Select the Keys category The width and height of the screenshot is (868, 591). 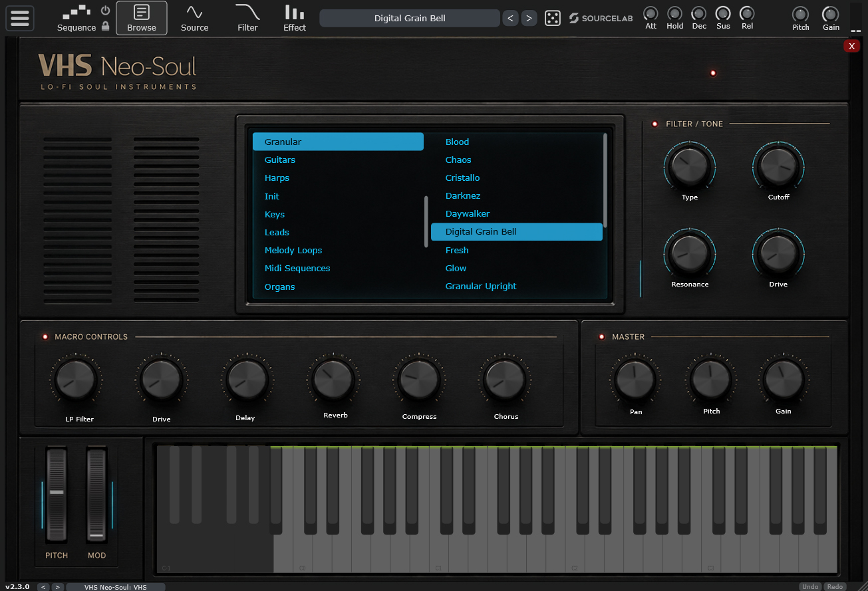click(338, 214)
